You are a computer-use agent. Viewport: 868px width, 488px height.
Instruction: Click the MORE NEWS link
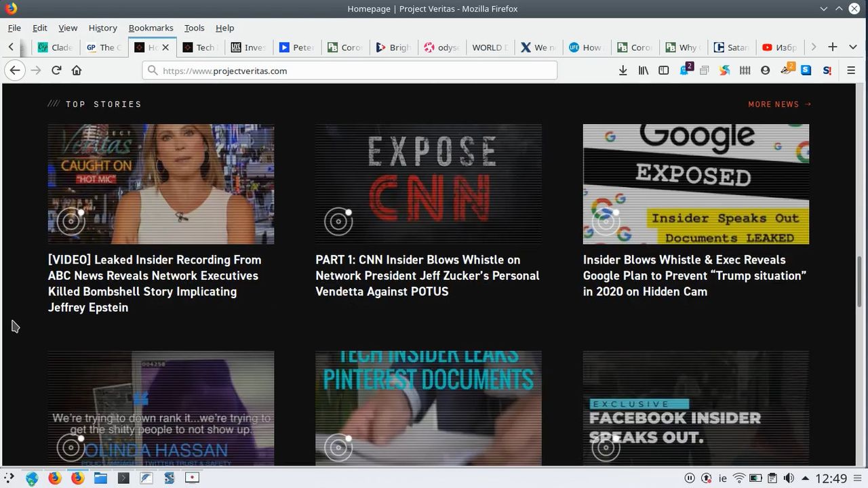pos(779,104)
